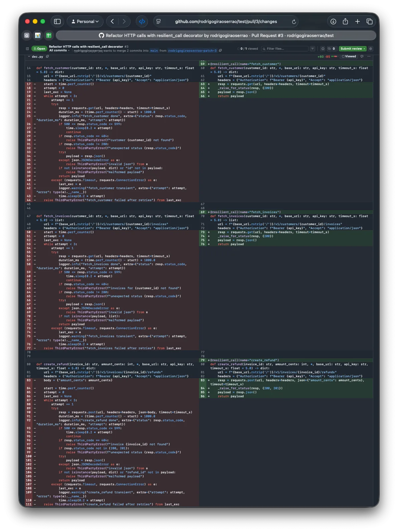
Task: Copy the head branch name
Action: click(220, 51)
